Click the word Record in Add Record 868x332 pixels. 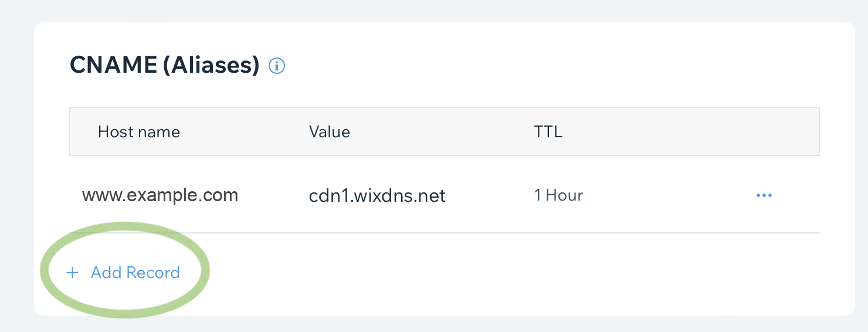[x=153, y=273]
